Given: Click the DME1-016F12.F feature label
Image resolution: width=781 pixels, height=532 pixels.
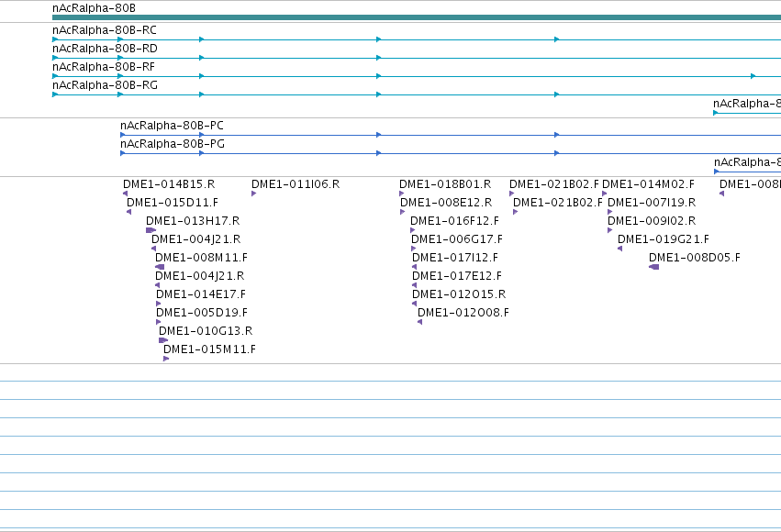Looking at the screenshot, I should [455, 221].
